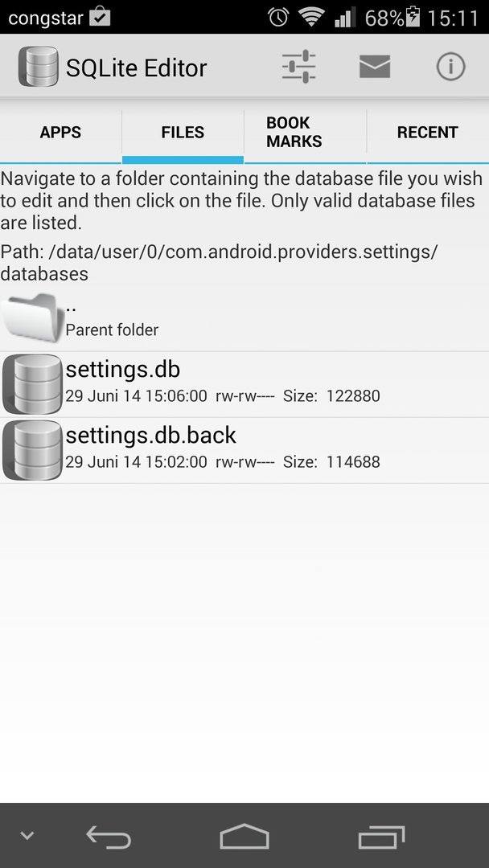
Task: Go up via the Parent folder label
Action: (112, 330)
